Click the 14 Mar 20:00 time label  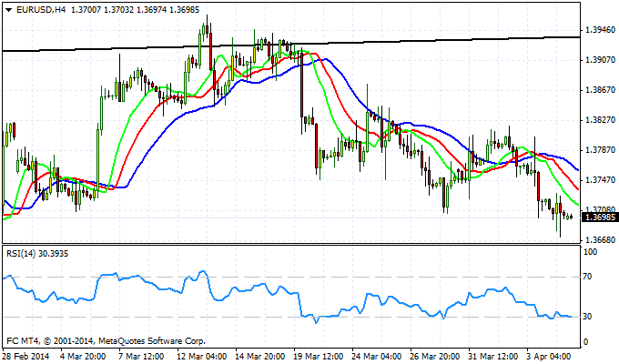[259, 356]
